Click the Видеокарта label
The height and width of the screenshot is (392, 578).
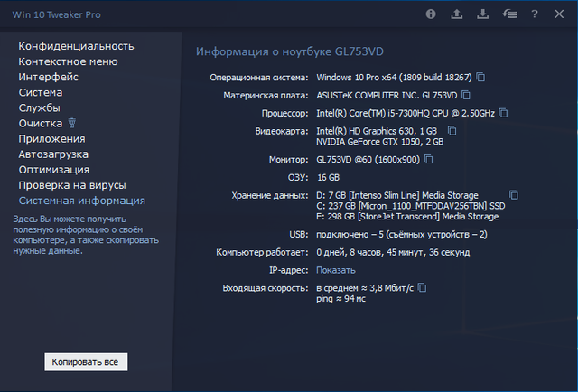[x=282, y=131]
